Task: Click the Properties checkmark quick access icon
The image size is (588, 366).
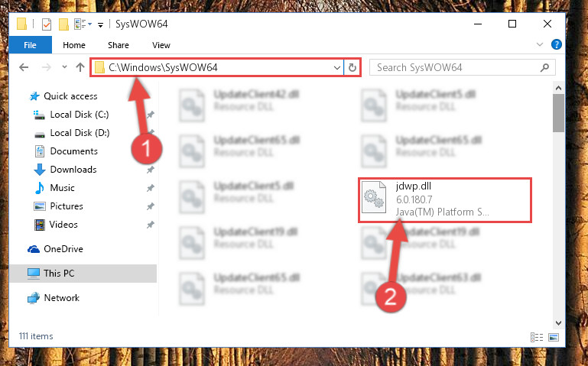Action: click(x=47, y=24)
